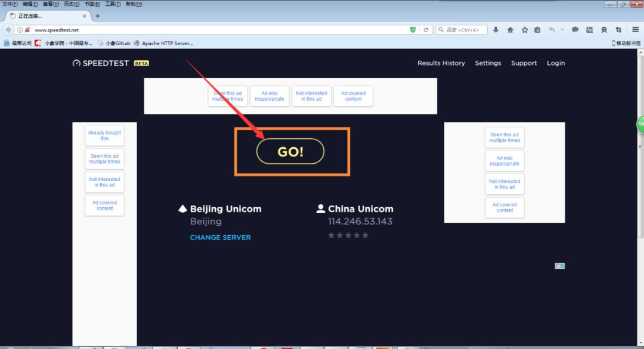Click 'Seen this ad multiple times' in left ad

(104, 158)
